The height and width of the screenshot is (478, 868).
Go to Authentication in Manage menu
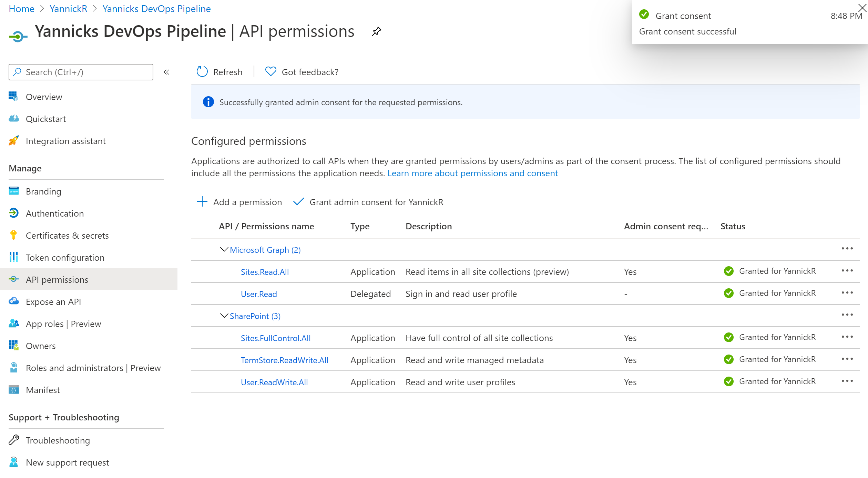[54, 213]
